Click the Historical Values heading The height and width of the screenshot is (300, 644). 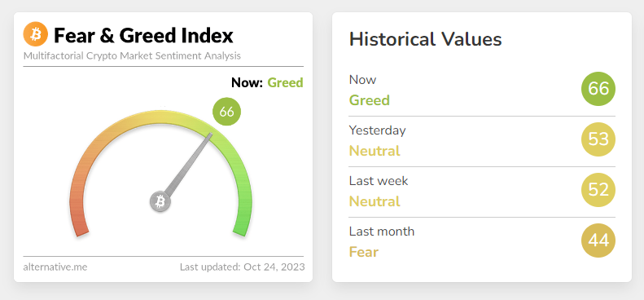click(x=426, y=39)
